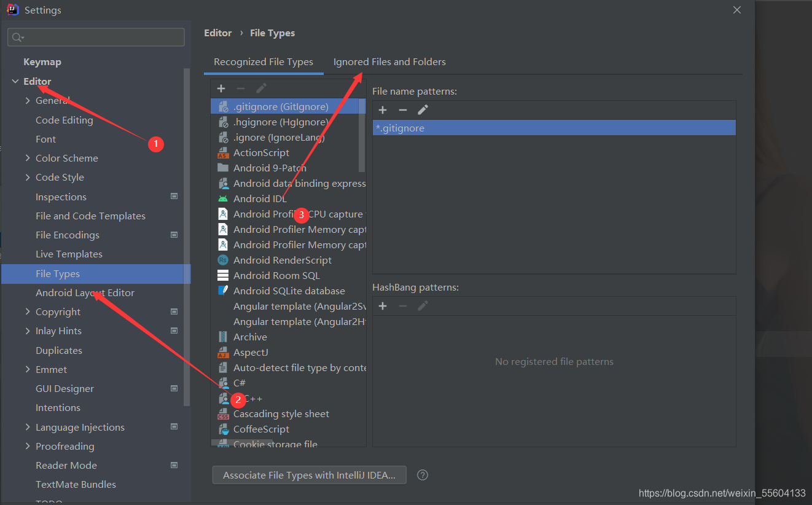
Task: Open Keymap settings
Action: [42, 62]
